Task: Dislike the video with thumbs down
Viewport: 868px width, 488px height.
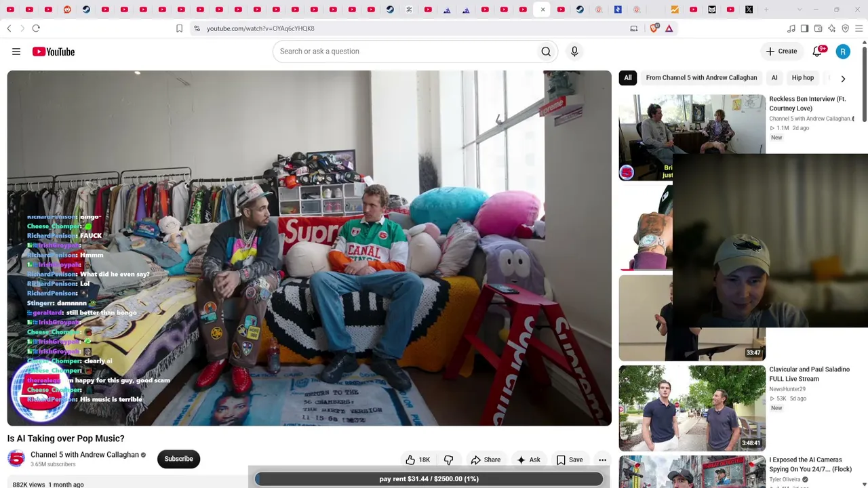Action: click(x=448, y=460)
